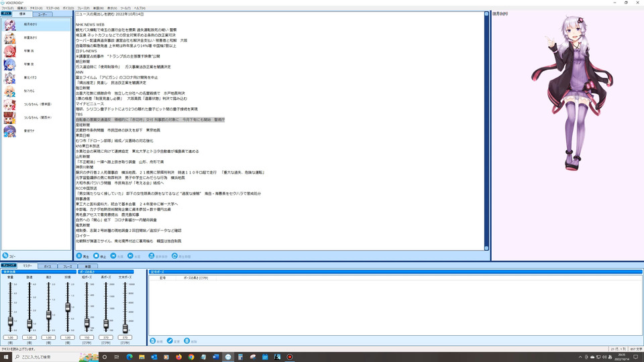Select the ボイス tuning tab
Screen dimensions: 644x362
click(47, 266)
